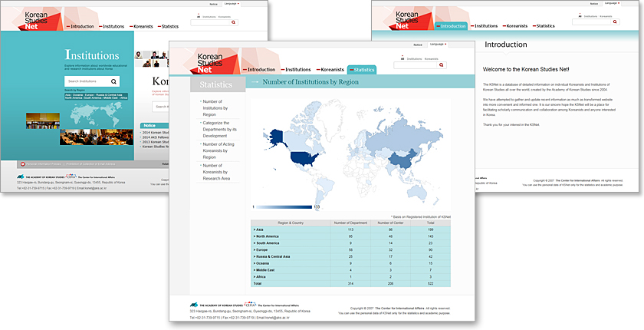
Task: Open Koreanists menu in left window
Action: coord(141,26)
